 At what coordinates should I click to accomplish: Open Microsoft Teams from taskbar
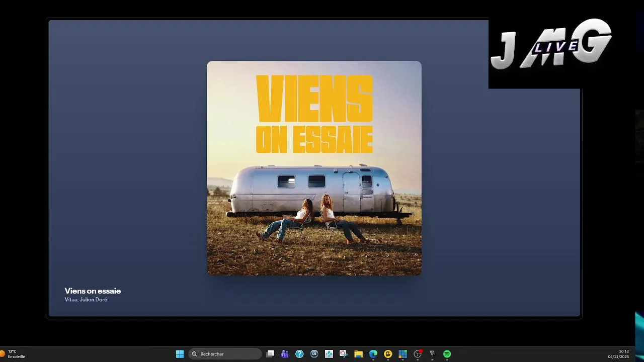(x=285, y=354)
